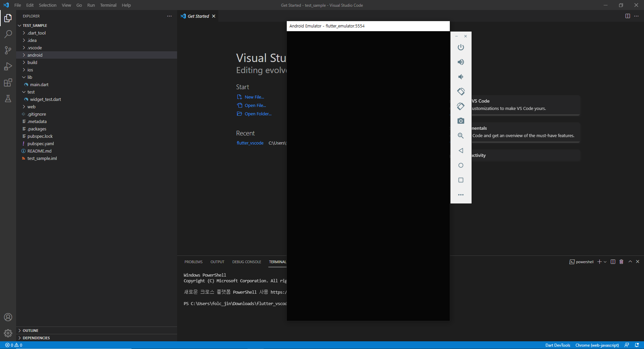Open editor More Actions menu

click(636, 16)
